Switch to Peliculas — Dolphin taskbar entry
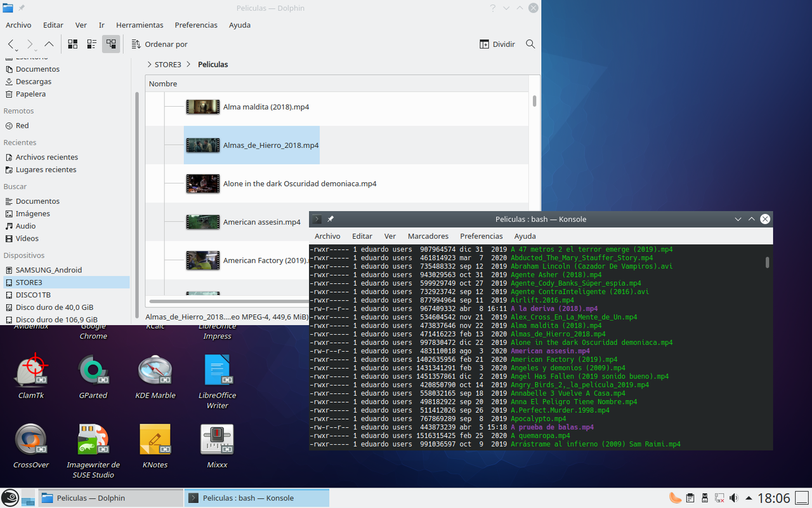The height and width of the screenshot is (508, 812). point(110,498)
